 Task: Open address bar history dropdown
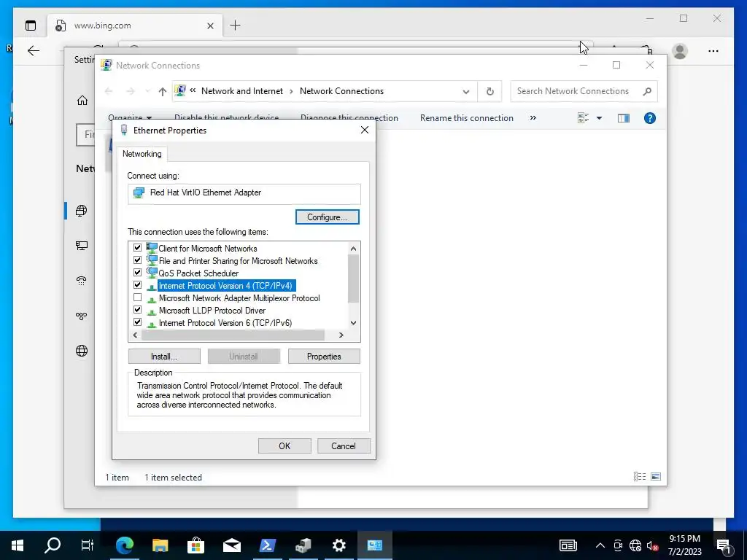point(466,91)
